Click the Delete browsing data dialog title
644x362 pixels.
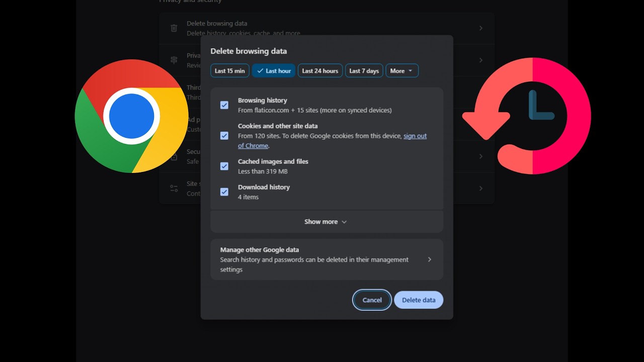point(249,51)
